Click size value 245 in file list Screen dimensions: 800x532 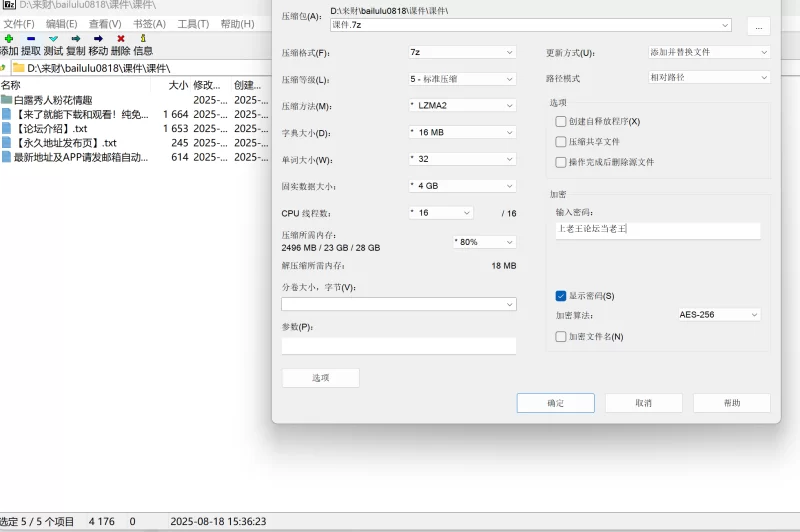(180, 143)
